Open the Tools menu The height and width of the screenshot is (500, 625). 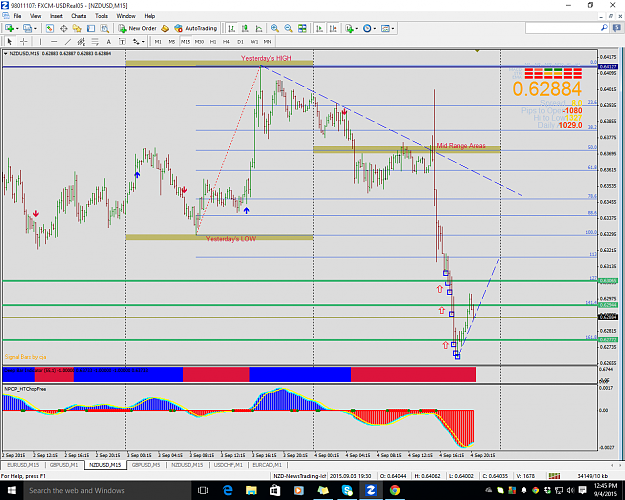[x=101, y=16]
